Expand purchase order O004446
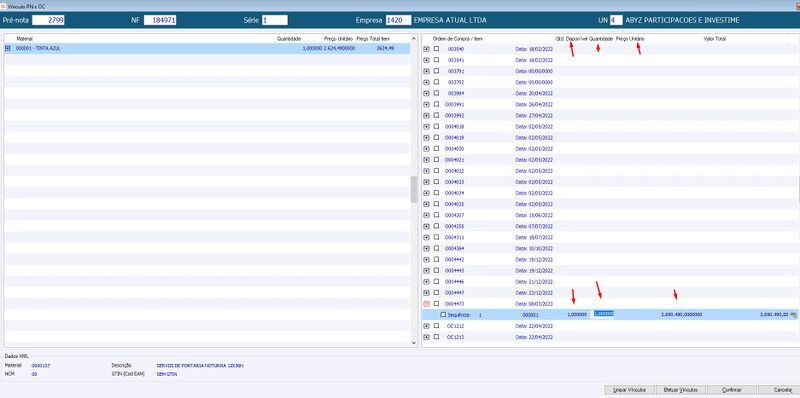The height and width of the screenshot is (398, 800). pyautogui.click(x=427, y=282)
